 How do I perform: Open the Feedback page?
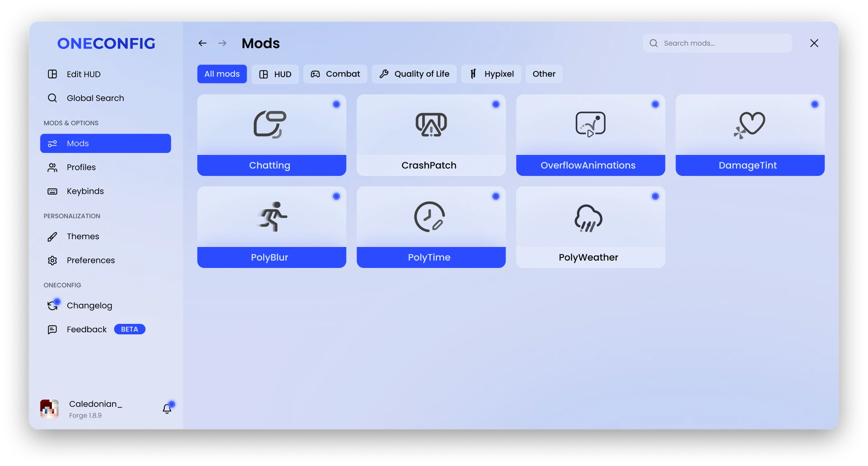(x=105, y=329)
